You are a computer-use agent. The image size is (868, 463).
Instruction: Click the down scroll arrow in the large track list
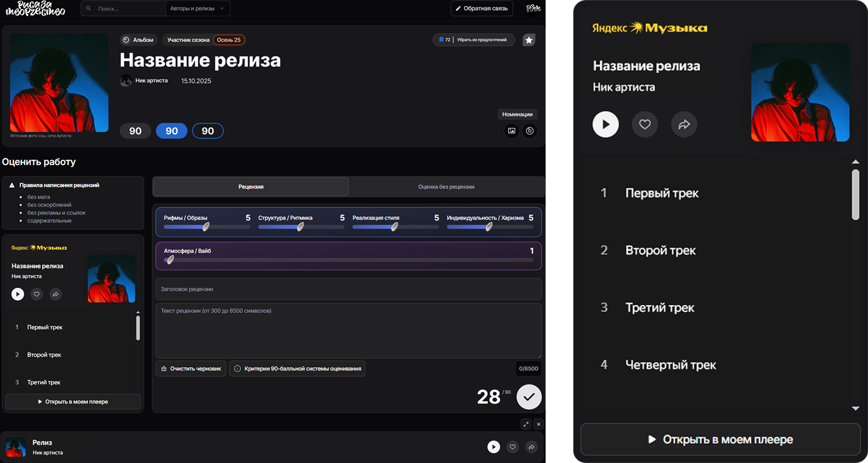point(856,408)
